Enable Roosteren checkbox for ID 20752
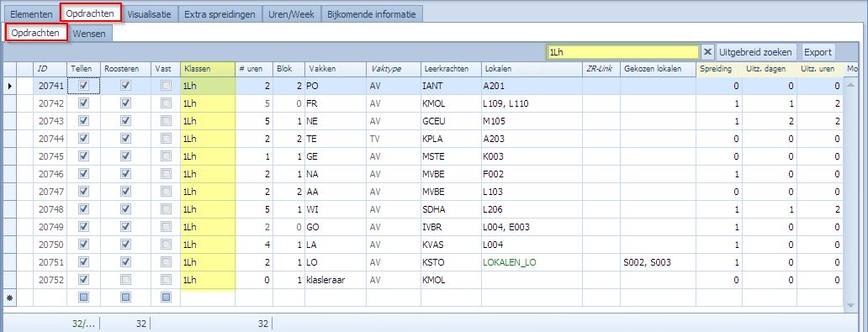868x332 pixels. pyautogui.click(x=125, y=279)
